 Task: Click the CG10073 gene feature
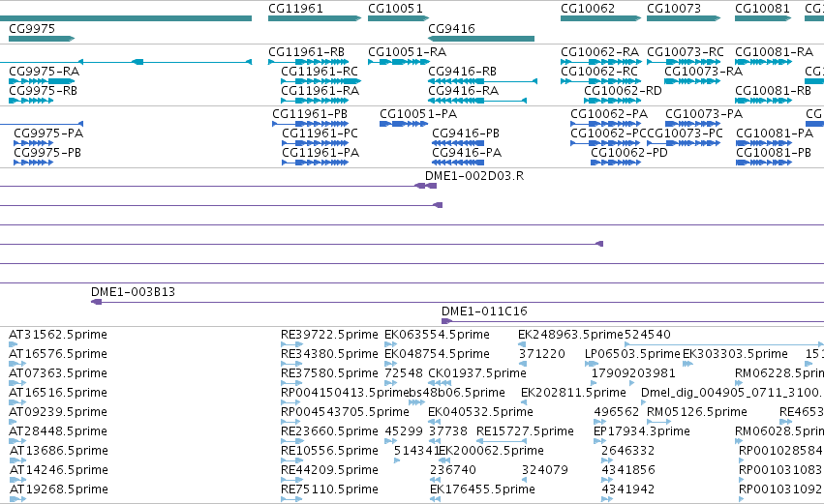[x=684, y=18]
